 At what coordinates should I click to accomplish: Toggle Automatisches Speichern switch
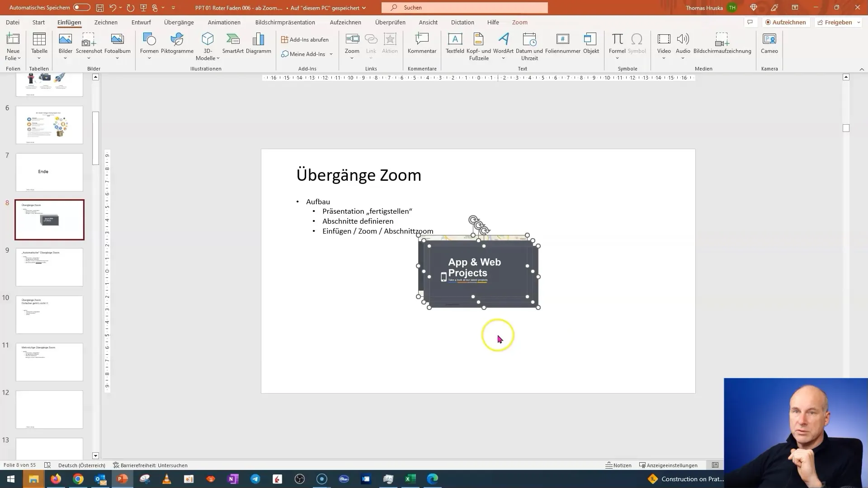[82, 8]
